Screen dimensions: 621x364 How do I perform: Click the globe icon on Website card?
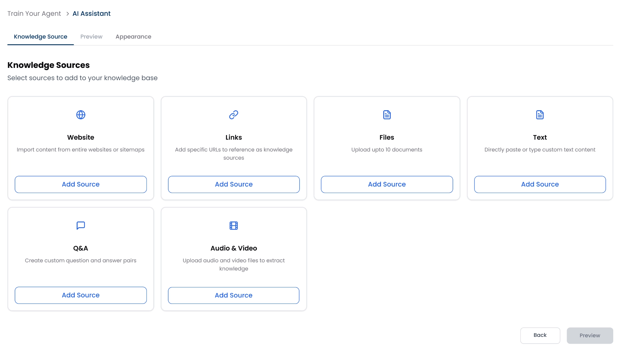pyautogui.click(x=81, y=115)
